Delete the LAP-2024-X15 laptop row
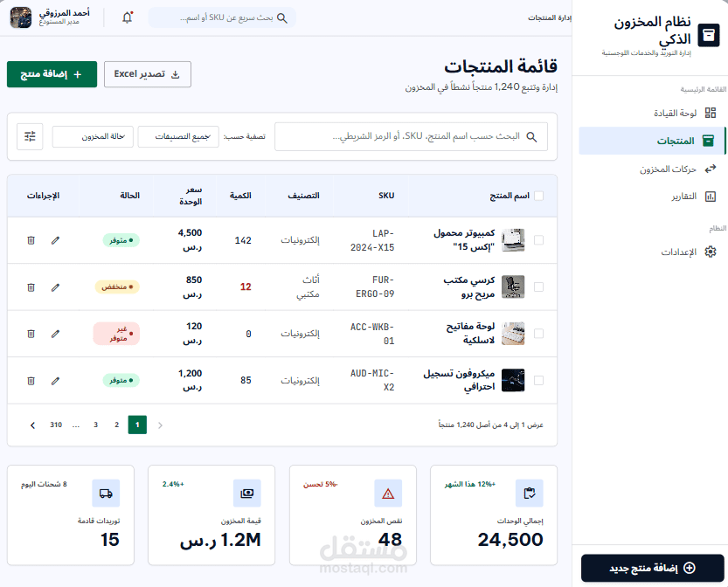The height and width of the screenshot is (587, 728). [x=31, y=240]
